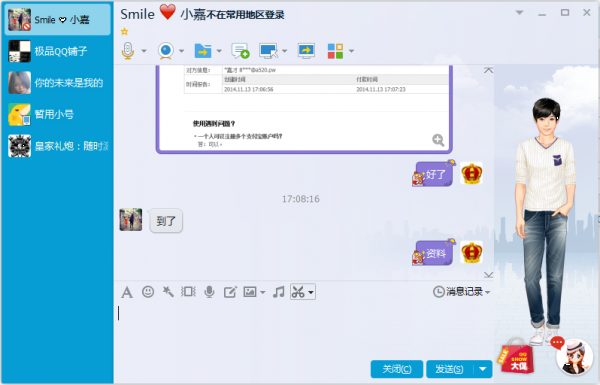Click into the message typing area
This screenshot has width=600, height=385.
[x=304, y=329]
